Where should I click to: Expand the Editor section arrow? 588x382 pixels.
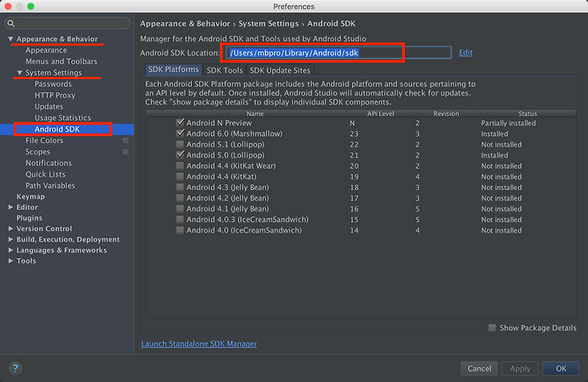click(11, 207)
